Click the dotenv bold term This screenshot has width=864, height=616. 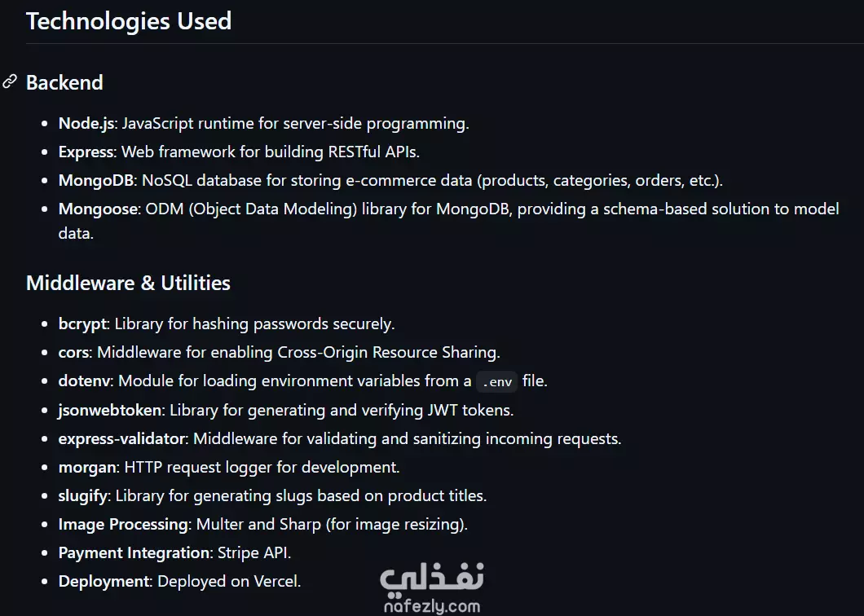pyautogui.click(x=84, y=381)
